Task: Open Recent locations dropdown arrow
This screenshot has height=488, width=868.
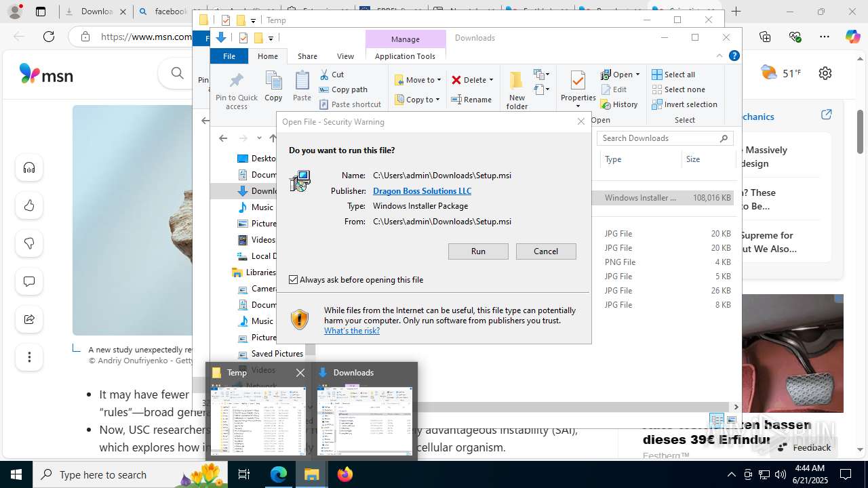Action: [x=259, y=138]
